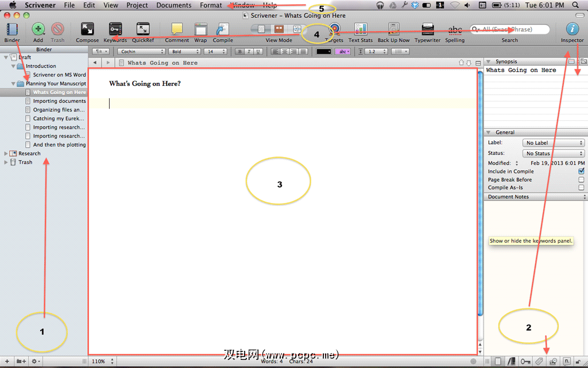
Task: Select Importing documents in the Binder
Action: [x=59, y=101]
